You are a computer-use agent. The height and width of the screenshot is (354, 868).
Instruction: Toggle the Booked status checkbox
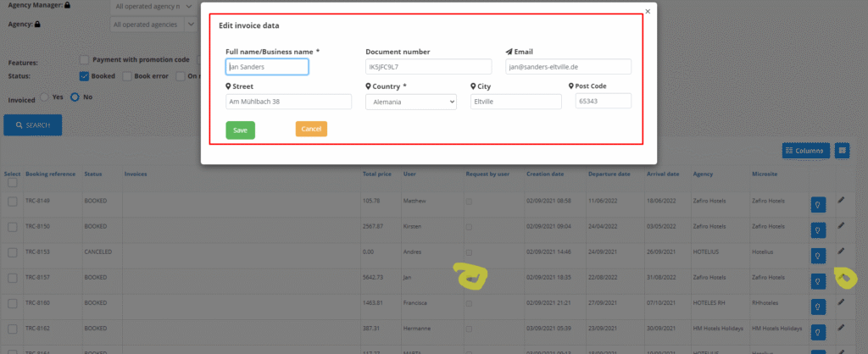85,76
